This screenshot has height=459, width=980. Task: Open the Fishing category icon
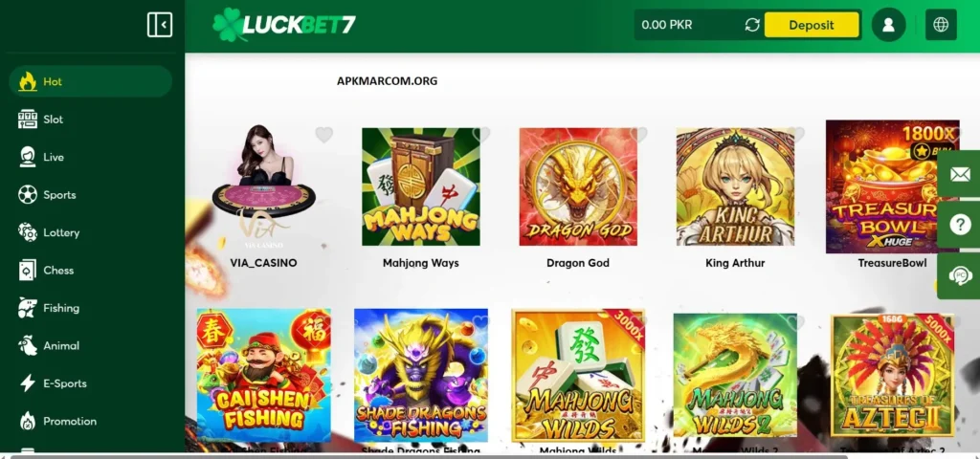point(28,308)
